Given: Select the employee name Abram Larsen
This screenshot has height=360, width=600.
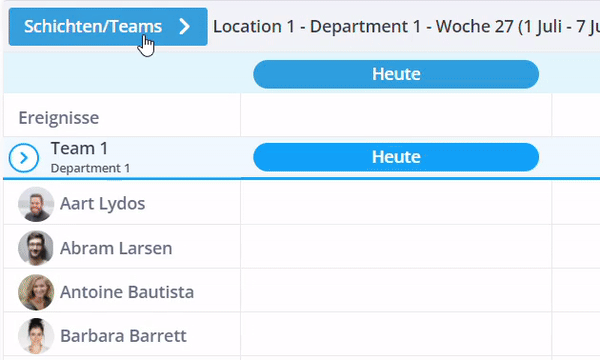Looking at the screenshot, I should point(116,248).
